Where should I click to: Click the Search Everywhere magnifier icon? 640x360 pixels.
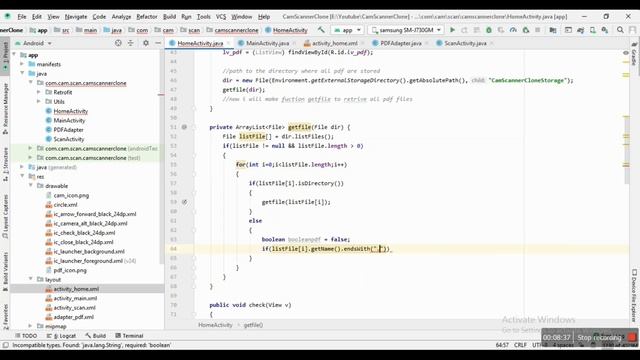pyautogui.click(x=620, y=30)
